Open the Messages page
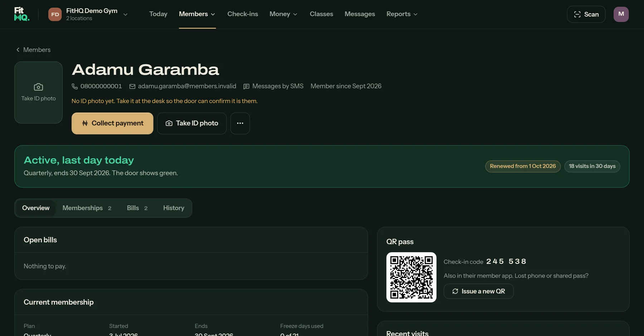This screenshot has width=644, height=336. [x=360, y=14]
